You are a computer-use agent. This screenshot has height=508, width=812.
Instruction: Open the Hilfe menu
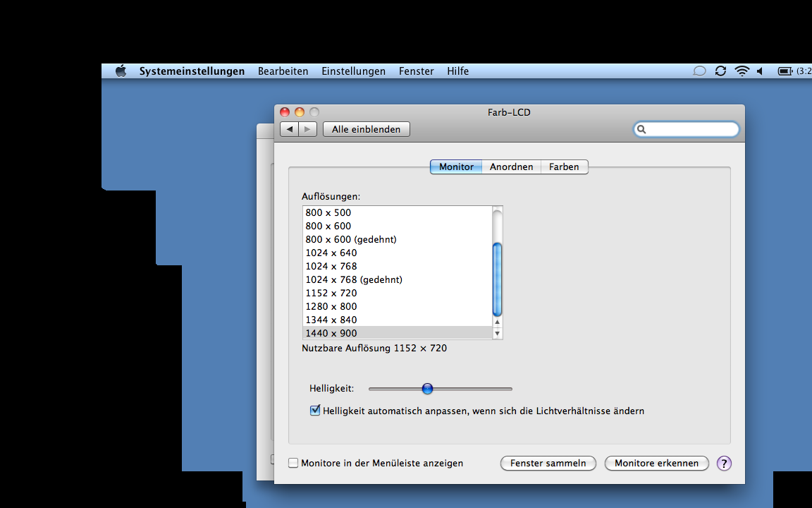click(457, 71)
